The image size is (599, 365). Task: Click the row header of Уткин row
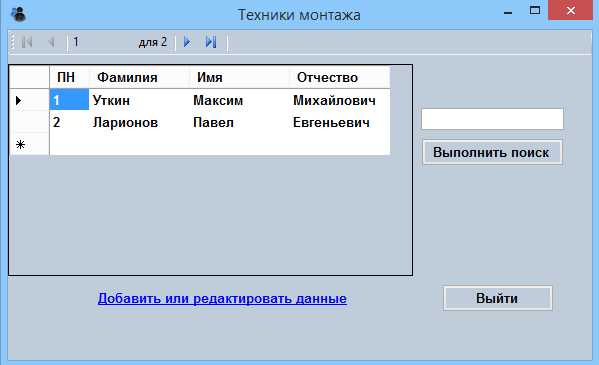coord(29,100)
